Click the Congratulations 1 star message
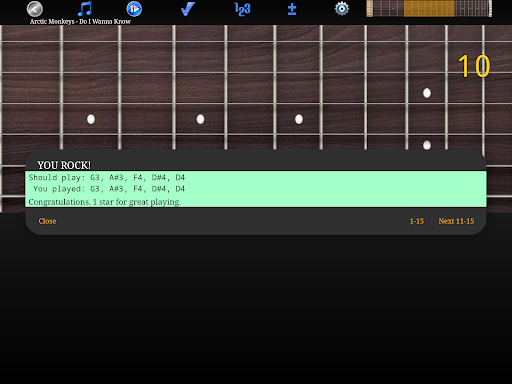512x384 pixels. click(x=105, y=202)
